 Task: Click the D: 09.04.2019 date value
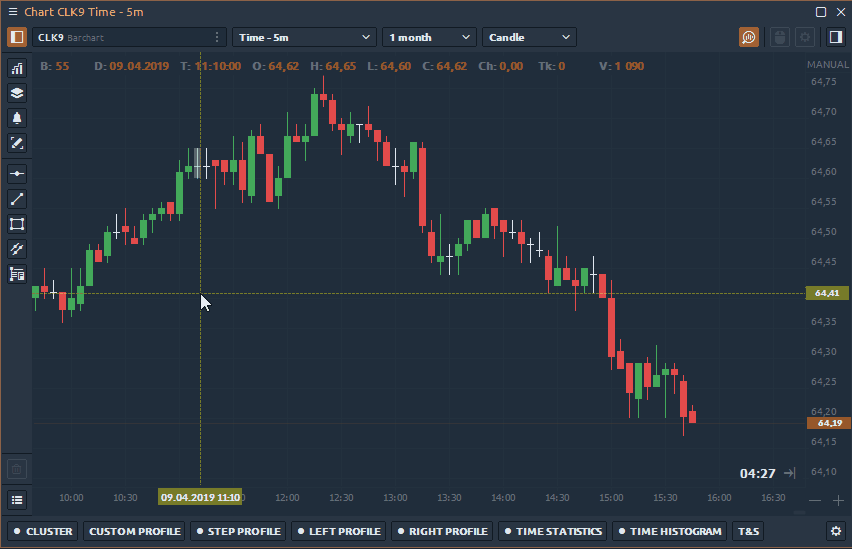131,66
